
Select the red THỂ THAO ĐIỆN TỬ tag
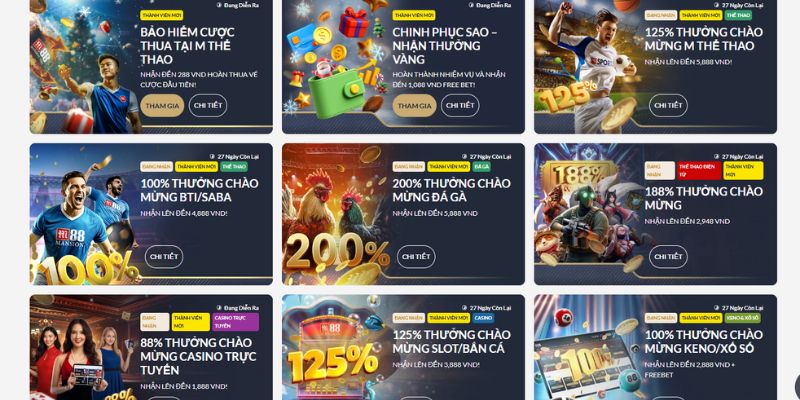699,171
